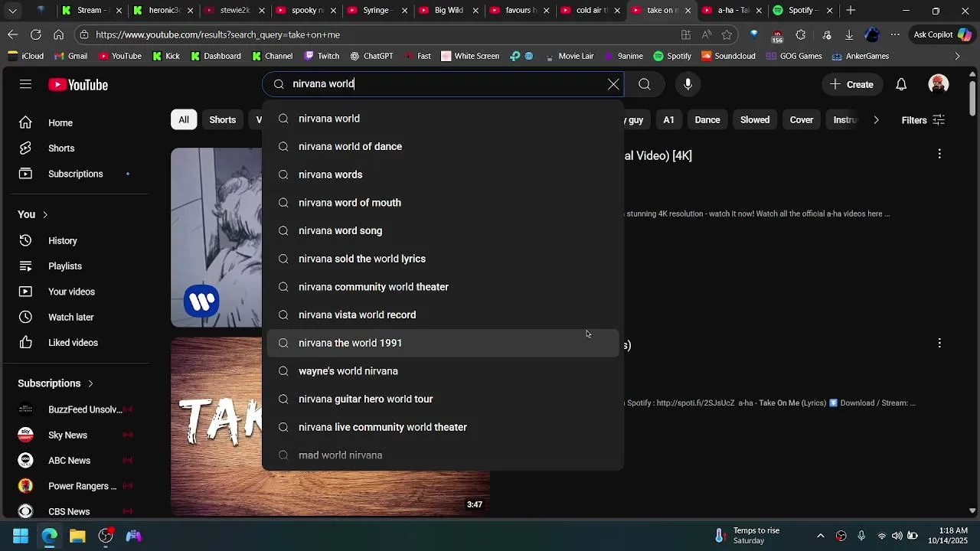Select the All filter chip
The height and width of the screenshot is (551, 980).
pyautogui.click(x=184, y=119)
